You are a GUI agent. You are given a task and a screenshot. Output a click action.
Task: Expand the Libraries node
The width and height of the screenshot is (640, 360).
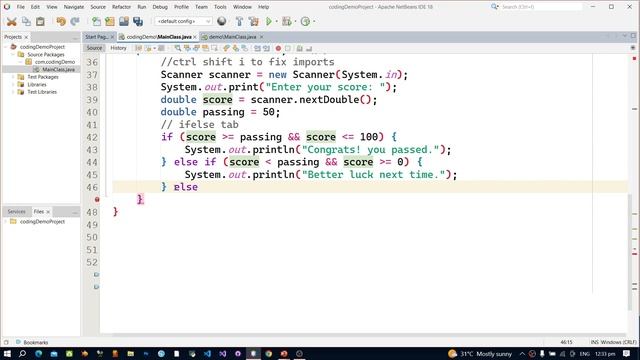click(x=13, y=84)
